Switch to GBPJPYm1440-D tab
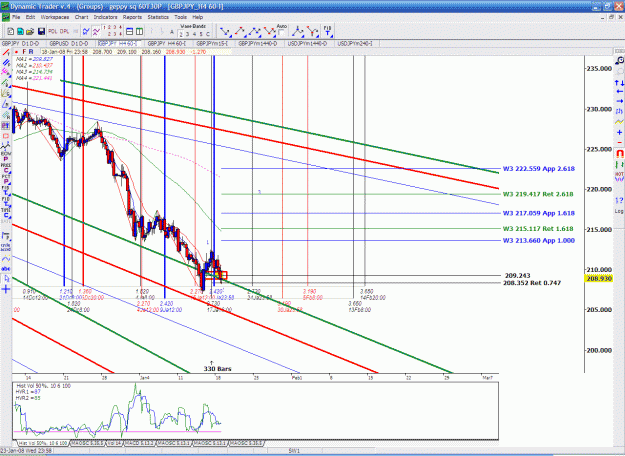Screen dimensions: 625x456 click(257, 43)
